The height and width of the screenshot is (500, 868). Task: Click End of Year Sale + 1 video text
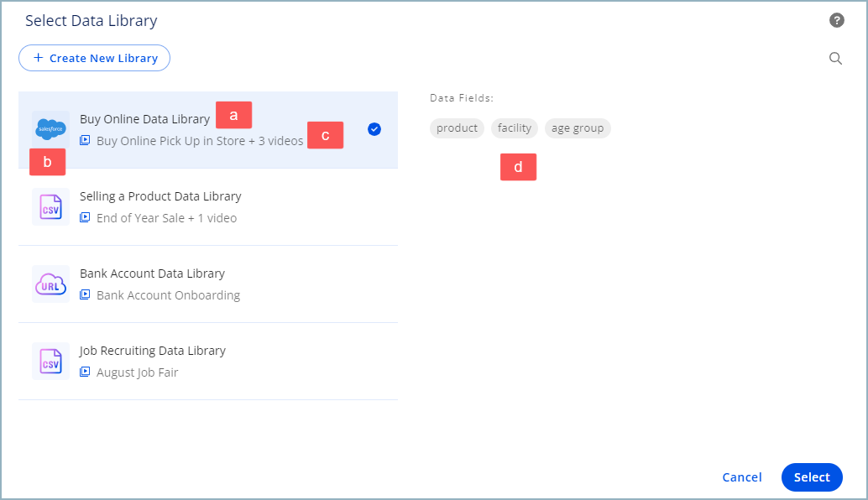point(166,218)
